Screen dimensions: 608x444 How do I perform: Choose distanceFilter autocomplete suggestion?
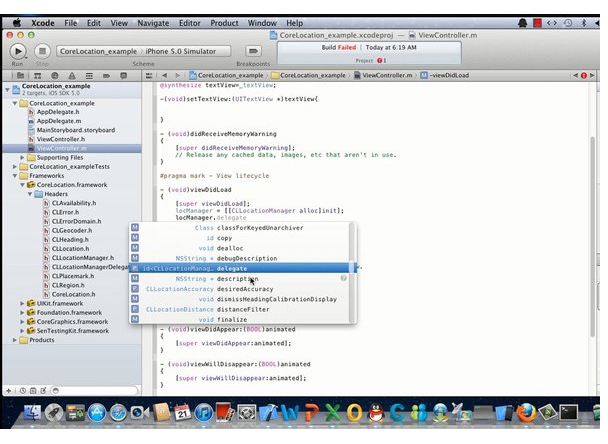click(x=239, y=310)
